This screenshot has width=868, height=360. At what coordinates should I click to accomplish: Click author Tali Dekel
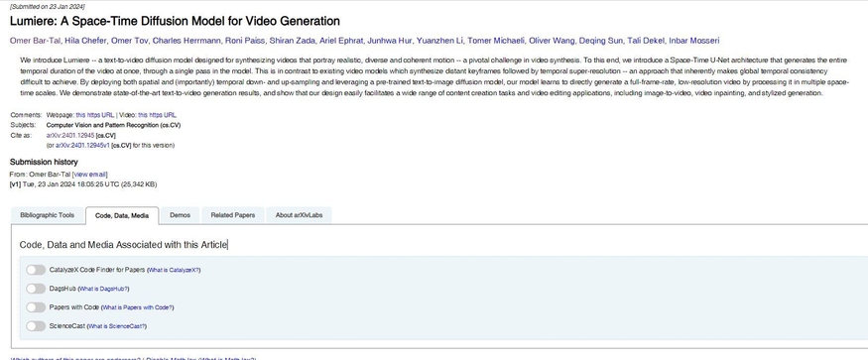(646, 41)
